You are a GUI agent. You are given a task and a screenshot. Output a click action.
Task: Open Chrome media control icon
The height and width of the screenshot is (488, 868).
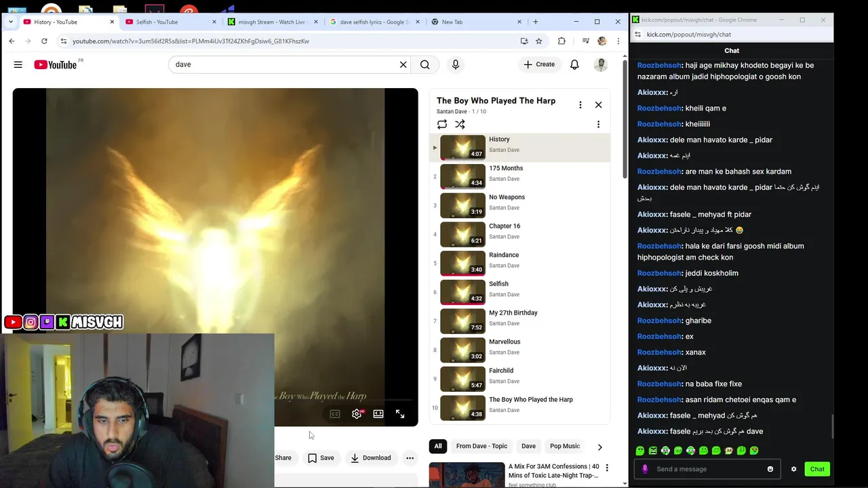(x=585, y=41)
